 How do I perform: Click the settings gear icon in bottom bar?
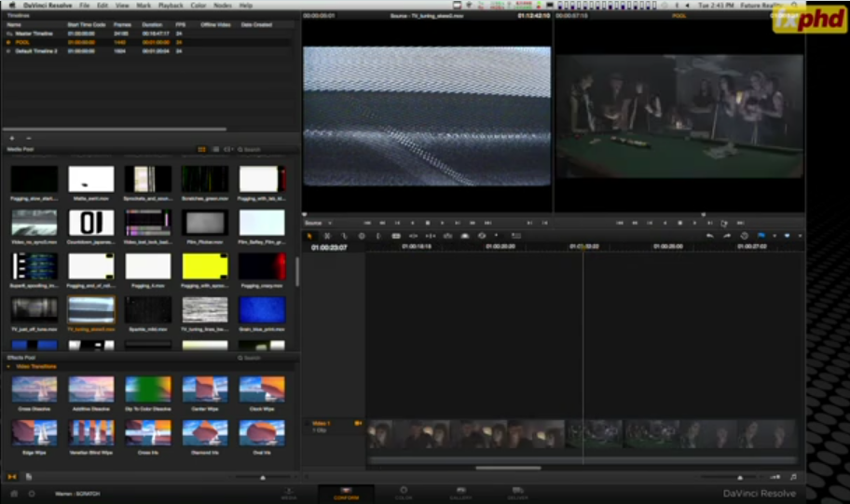[x=32, y=494]
